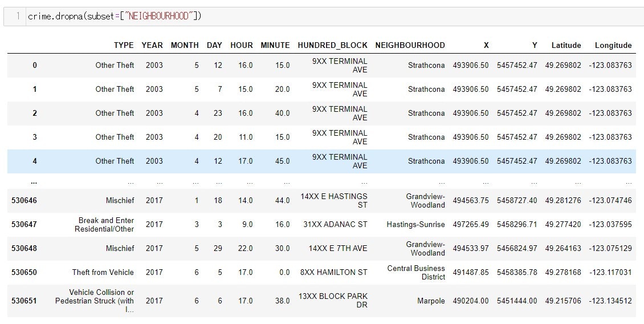Click '14XX E 7TH AVE' cell
This screenshot has width=644, height=324.
(338, 248)
